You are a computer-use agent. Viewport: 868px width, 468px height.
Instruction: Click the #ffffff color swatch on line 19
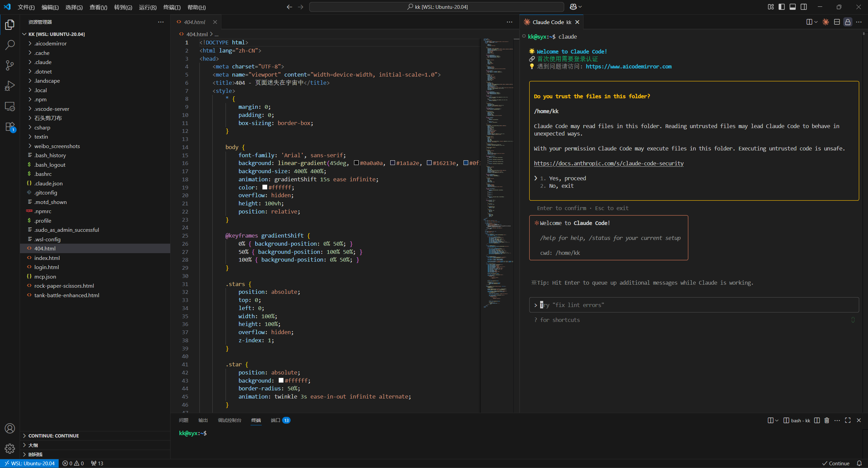click(265, 187)
